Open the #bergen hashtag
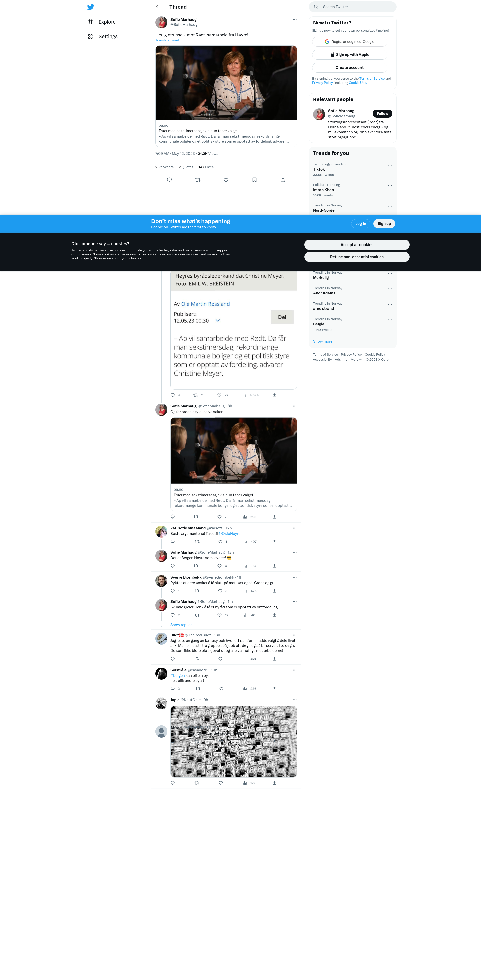Viewport: 481px width, 980px height. click(177, 676)
